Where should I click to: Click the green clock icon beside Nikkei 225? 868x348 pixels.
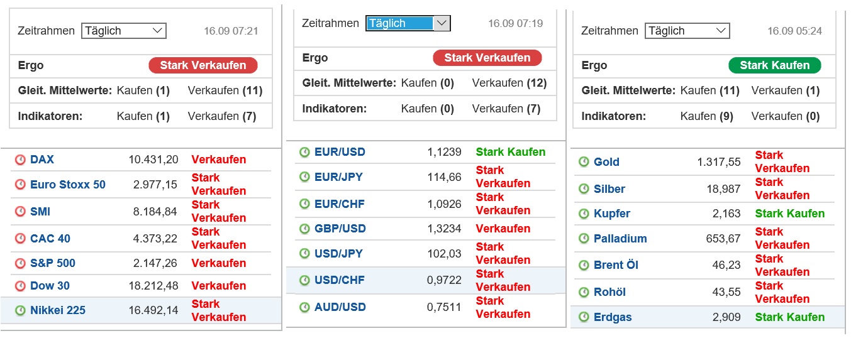tap(20, 310)
